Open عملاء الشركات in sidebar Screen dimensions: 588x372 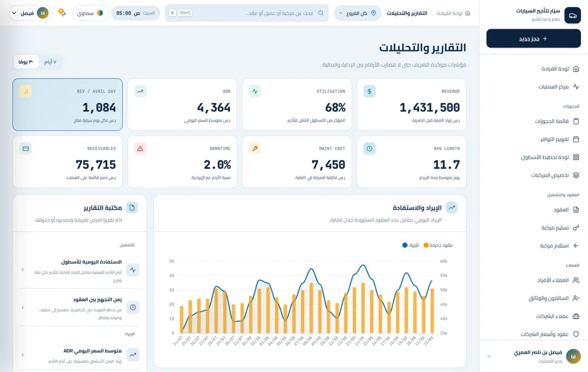coord(533,316)
